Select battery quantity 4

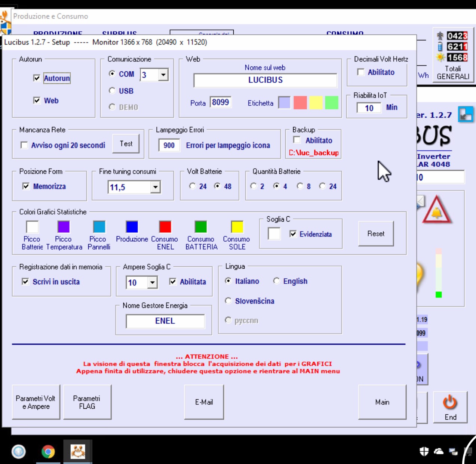click(x=276, y=186)
